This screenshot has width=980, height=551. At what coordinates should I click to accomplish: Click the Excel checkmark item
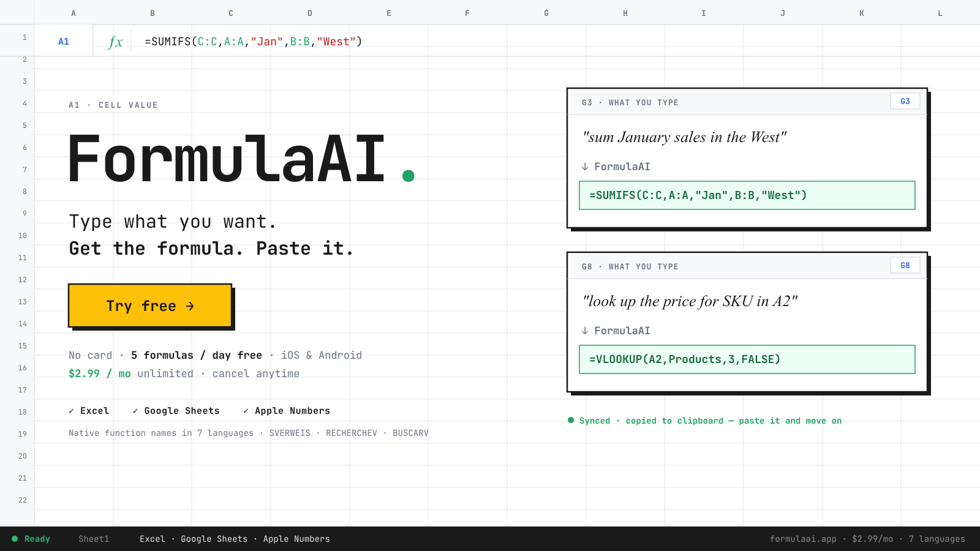coord(89,411)
